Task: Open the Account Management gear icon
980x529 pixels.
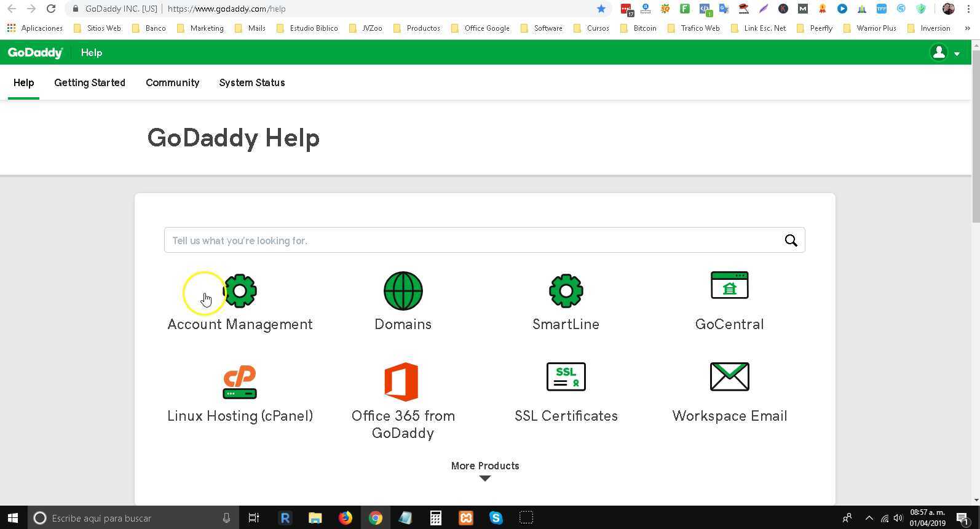Action: tap(240, 291)
